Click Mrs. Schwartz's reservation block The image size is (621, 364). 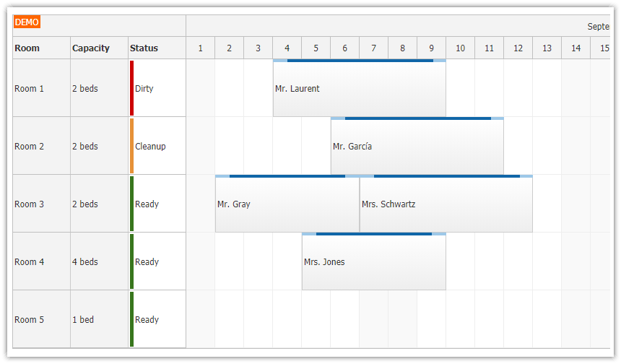[x=446, y=204]
